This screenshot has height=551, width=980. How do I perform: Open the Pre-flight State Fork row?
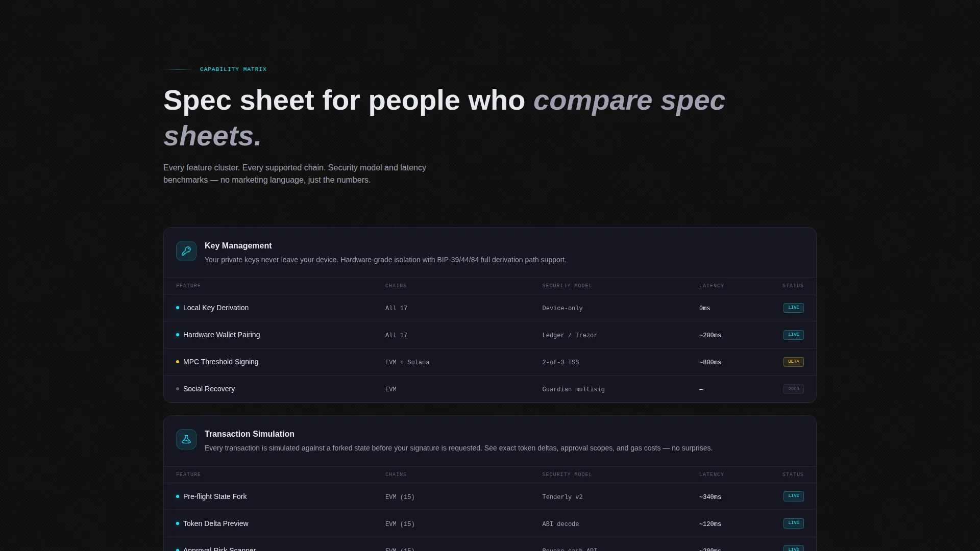pos(490,496)
